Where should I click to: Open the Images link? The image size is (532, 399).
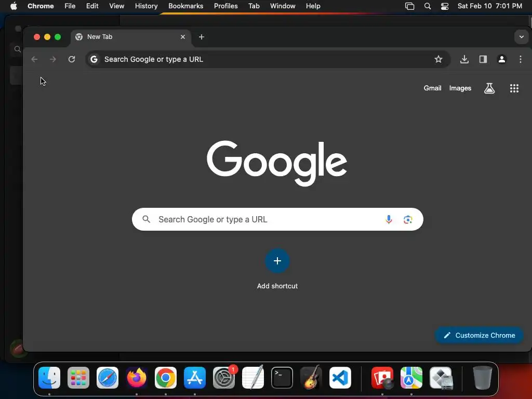tap(460, 88)
